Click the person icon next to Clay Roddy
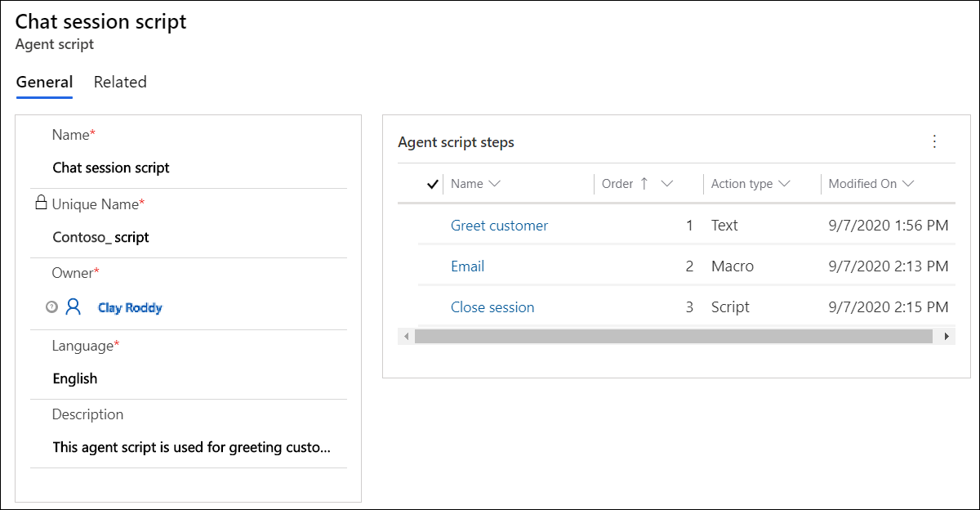980x510 pixels. (73, 307)
